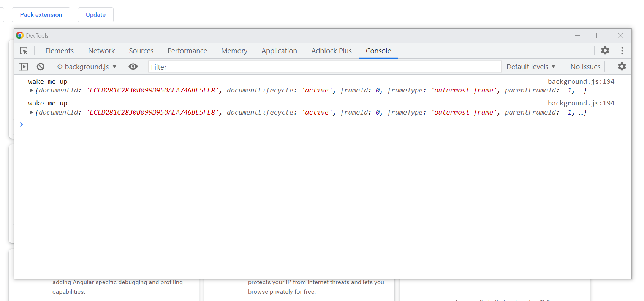Viewport: 644px width, 301px height.
Task: Open console settings gear next to No Issues
Action: point(622,67)
